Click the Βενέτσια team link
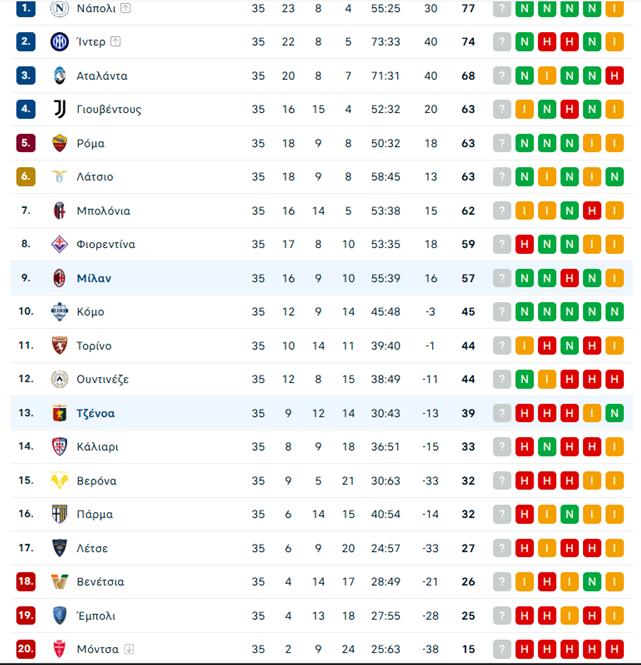This screenshot has height=665, width=641. pos(101,581)
